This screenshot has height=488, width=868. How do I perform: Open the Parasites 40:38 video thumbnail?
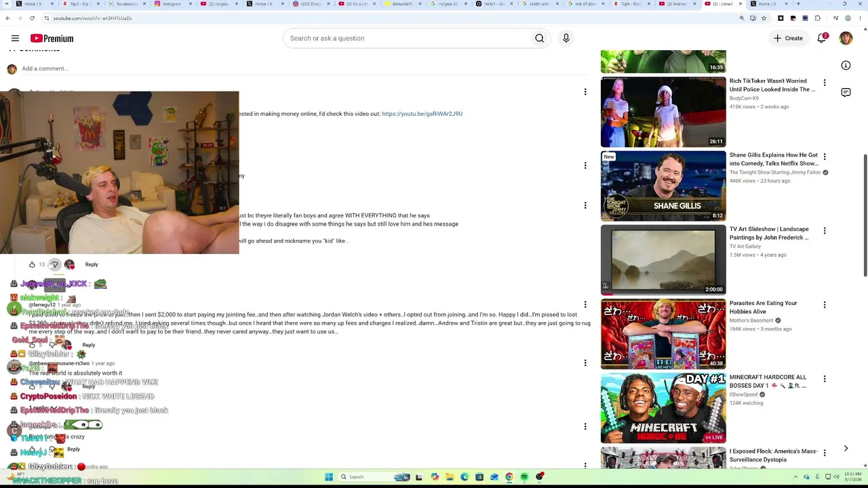[x=663, y=334]
